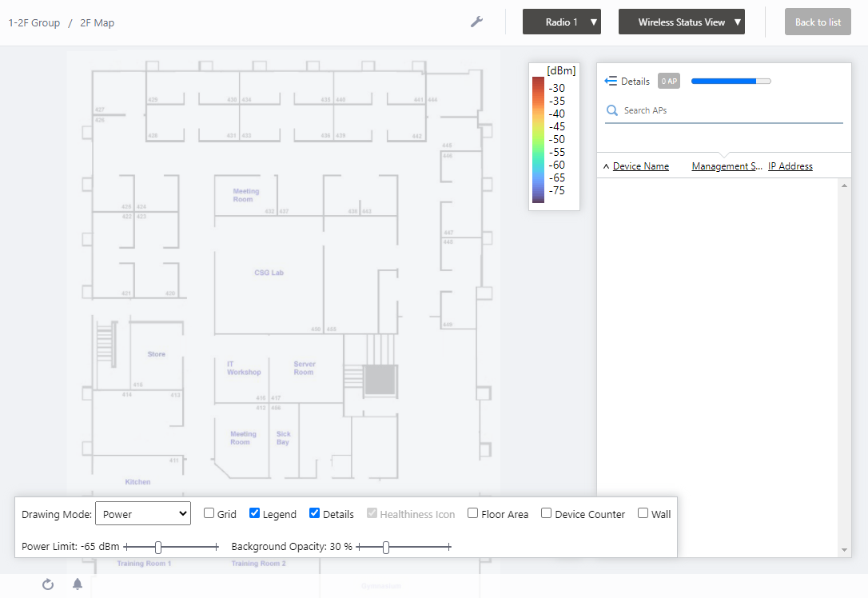Sort by the Management S... column header
The width and height of the screenshot is (868, 598).
click(x=727, y=166)
